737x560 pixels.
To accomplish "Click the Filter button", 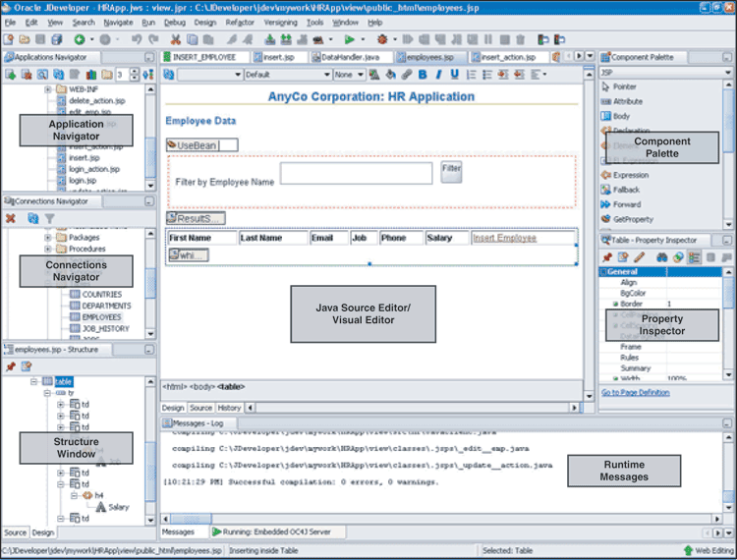I will pyautogui.click(x=451, y=169).
